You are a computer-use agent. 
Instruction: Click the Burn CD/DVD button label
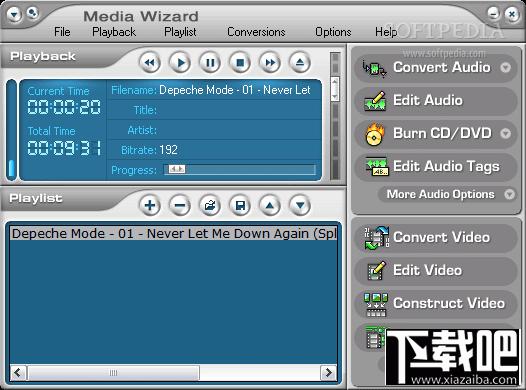442,133
